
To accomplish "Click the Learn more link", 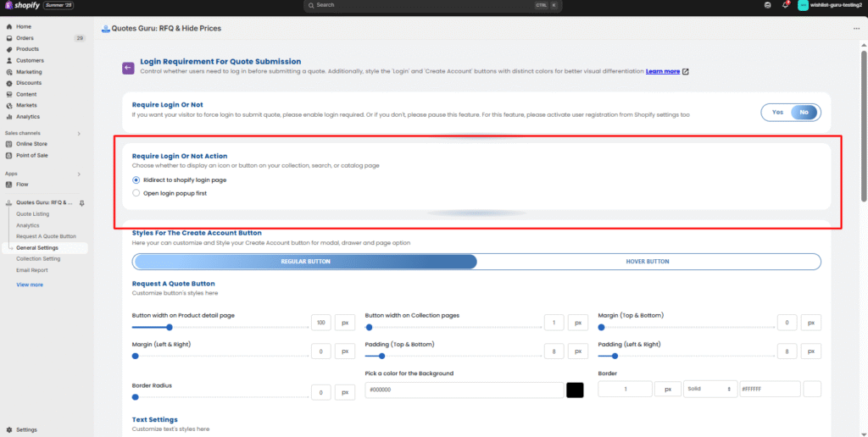I will [662, 72].
